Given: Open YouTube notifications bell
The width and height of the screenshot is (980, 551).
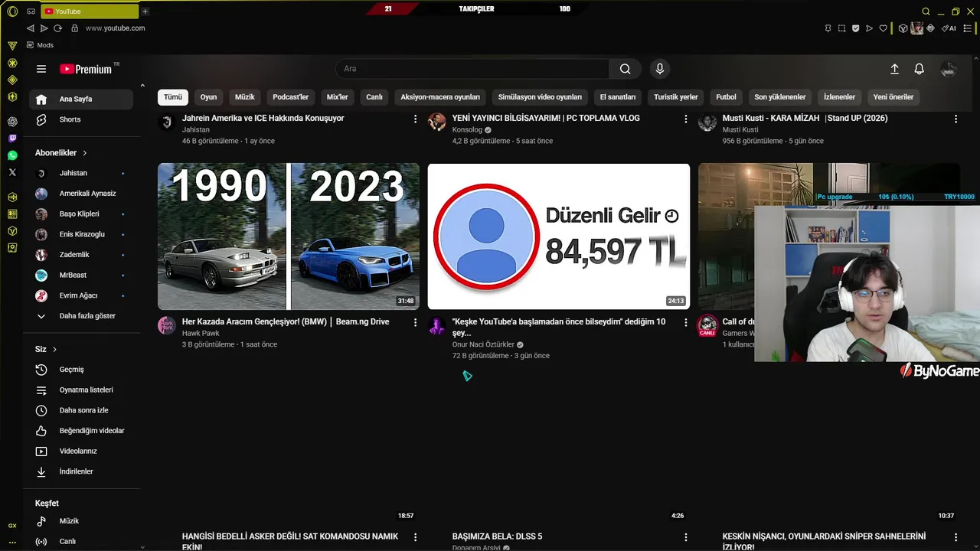Looking at the screenshot, I should click(x=920, y=69).
